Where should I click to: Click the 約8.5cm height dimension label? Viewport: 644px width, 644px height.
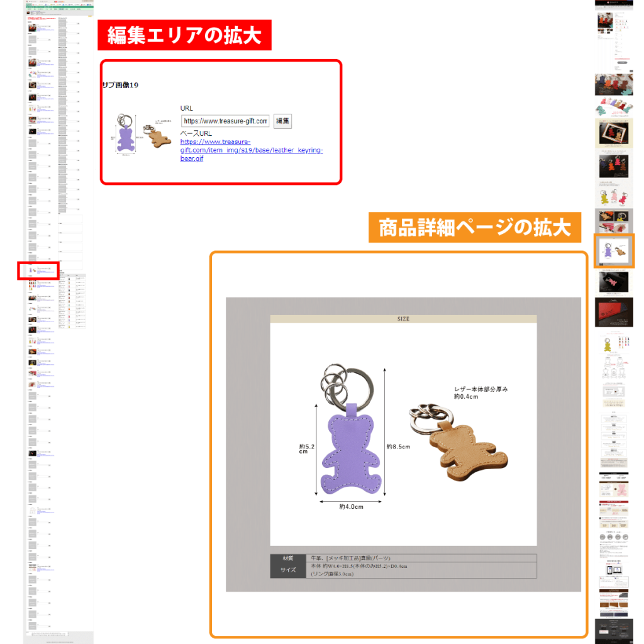398,447
